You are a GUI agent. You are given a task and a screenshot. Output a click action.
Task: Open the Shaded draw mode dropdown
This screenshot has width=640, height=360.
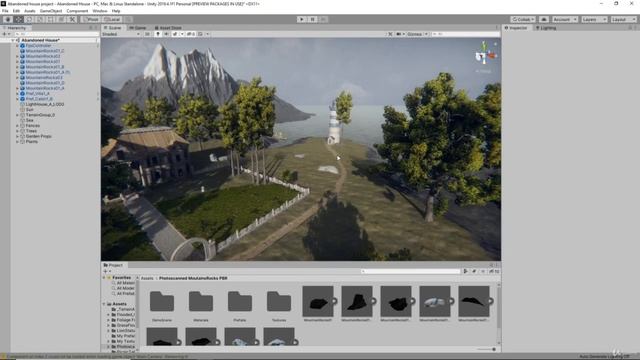(121, 34)
